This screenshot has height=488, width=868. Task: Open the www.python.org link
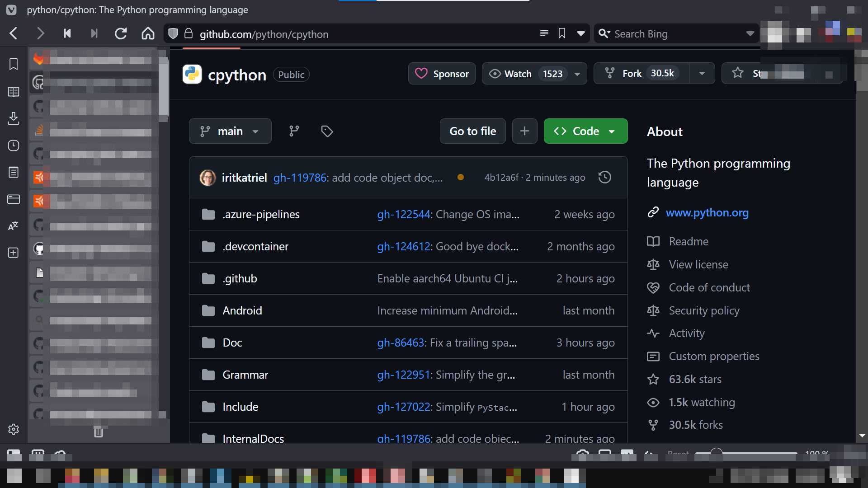tap(707, 212)
